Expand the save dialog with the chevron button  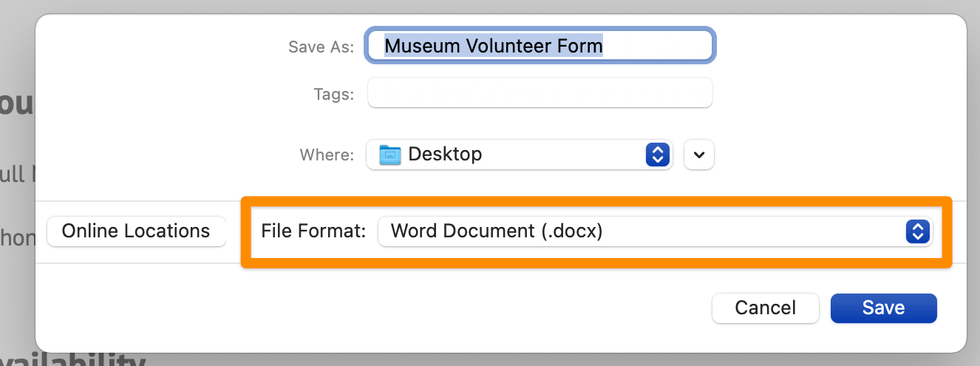(699, 155)
